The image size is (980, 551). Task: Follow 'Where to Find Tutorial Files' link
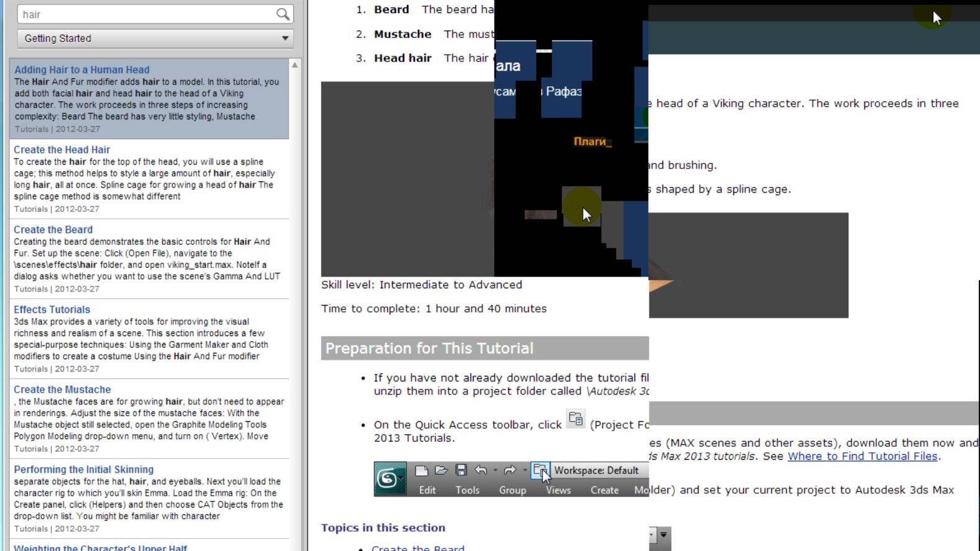click(x=863, y=456)
